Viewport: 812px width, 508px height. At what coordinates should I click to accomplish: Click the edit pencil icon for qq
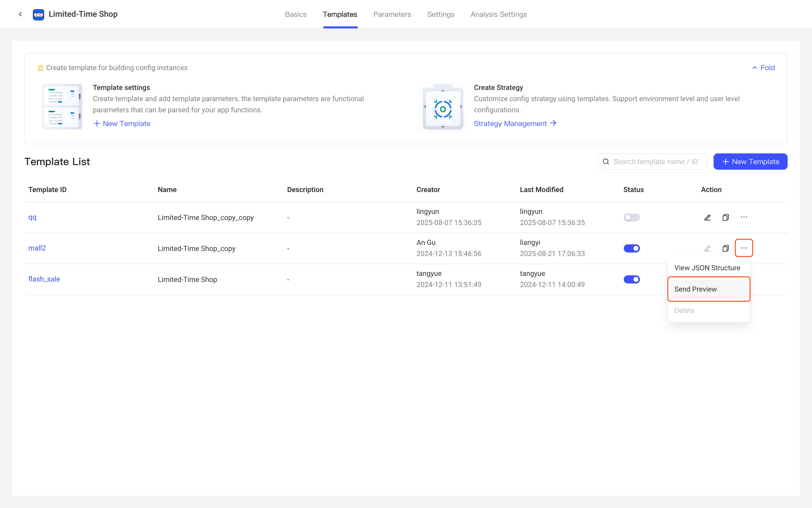[707, 217]
